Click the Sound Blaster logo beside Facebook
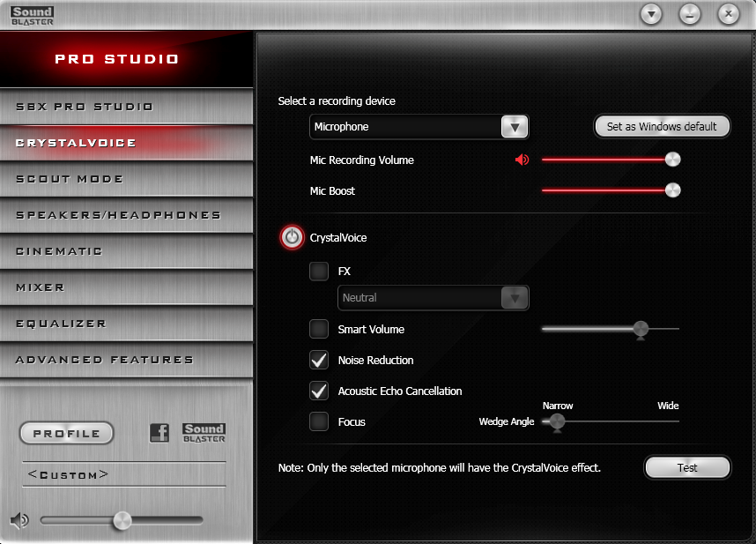756x544 pixels. coord(204,433)
